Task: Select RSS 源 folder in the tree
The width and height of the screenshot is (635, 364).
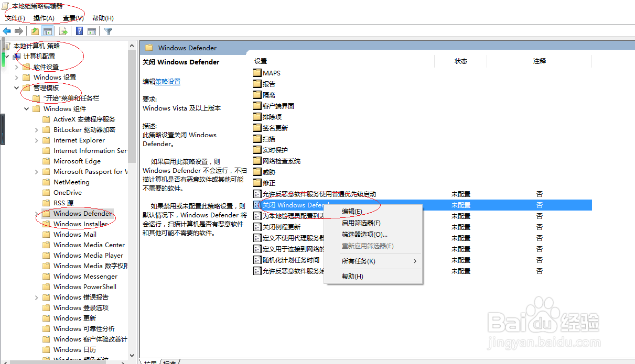Action: pos(63,203)
